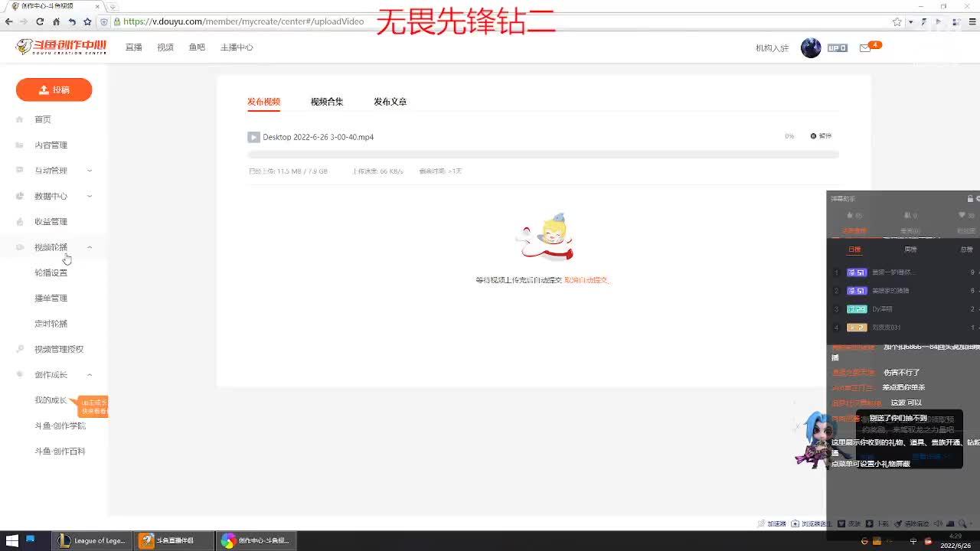Open 内容管理 in the sidebar
Image resolution: width=980 pixels, height=551 pixels.
tap(51, 145)
